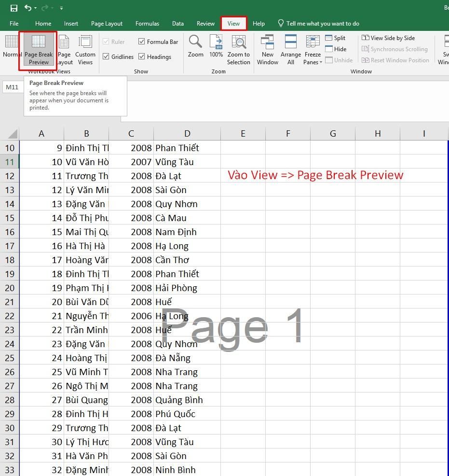449x476 pixels.
Task: Open the Zoom dialog
Action: 195,48
